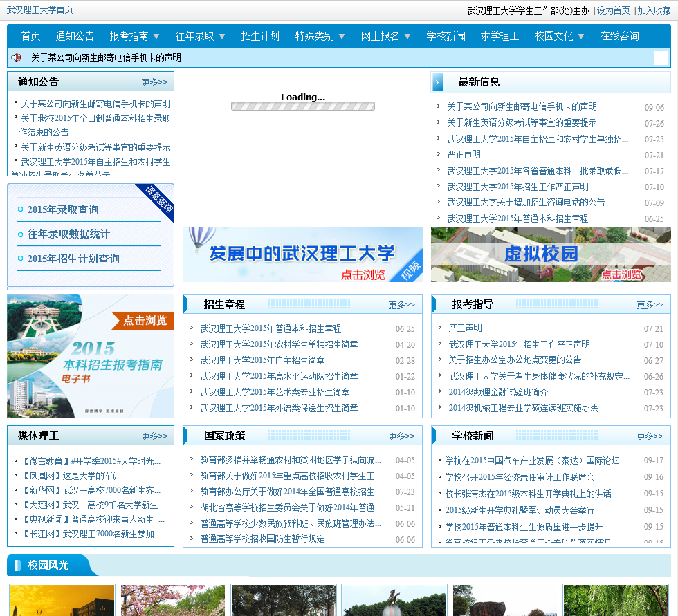Open the horse statue fountain campus photo
Screen dimensions: 678x616
coord(394,600)
